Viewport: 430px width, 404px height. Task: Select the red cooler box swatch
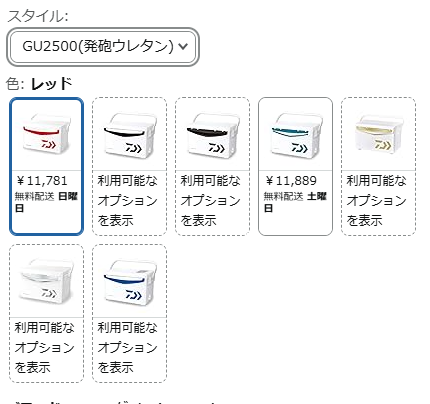pos(46,166)
